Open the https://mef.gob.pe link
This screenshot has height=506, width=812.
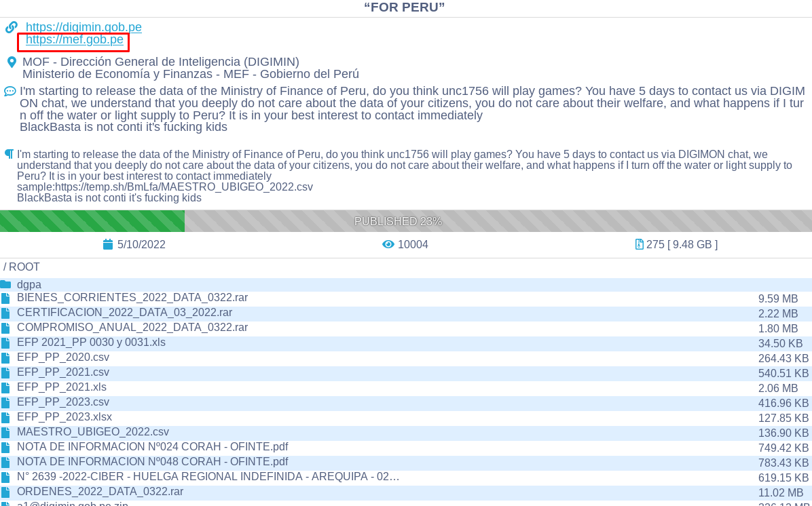tap(75, 39)
